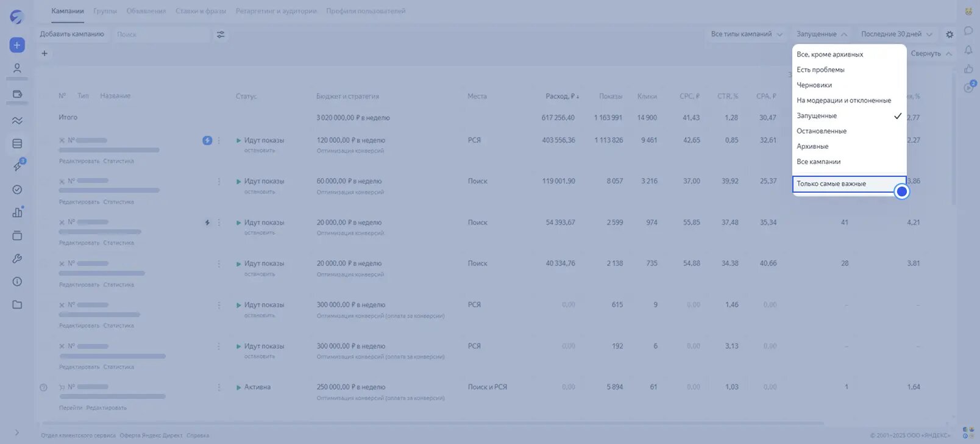
Task: Open the Все типы кампаний dropdown
Action: (x=747, y=34)
